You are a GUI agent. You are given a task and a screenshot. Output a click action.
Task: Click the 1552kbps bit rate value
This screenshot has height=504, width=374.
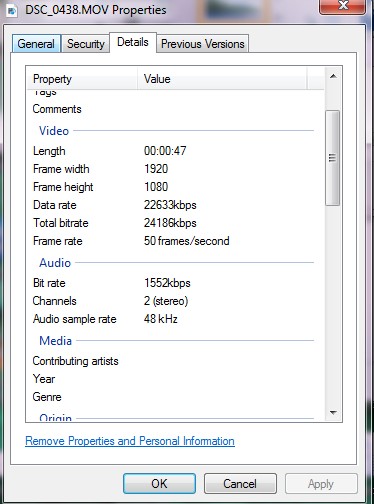click(167, 283)
